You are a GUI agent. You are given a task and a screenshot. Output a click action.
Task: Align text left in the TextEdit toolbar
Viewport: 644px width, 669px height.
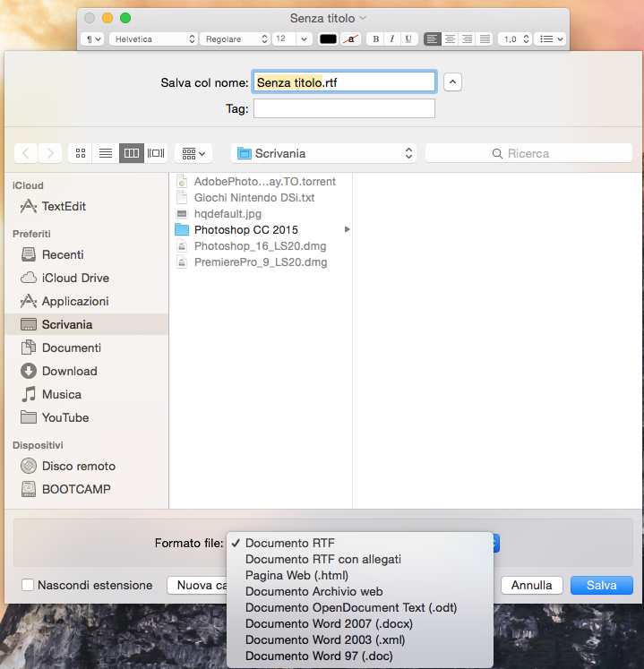pyautogui.click(x=432, y=39)
